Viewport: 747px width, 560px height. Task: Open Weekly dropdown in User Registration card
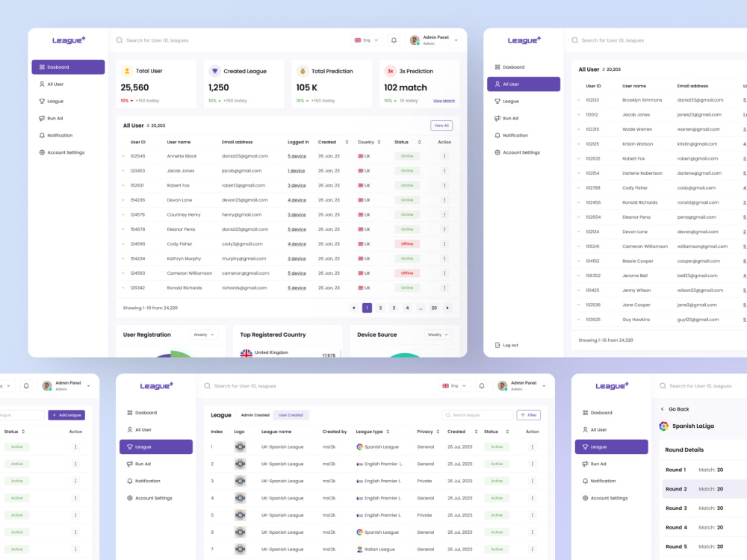pos(204,335)
